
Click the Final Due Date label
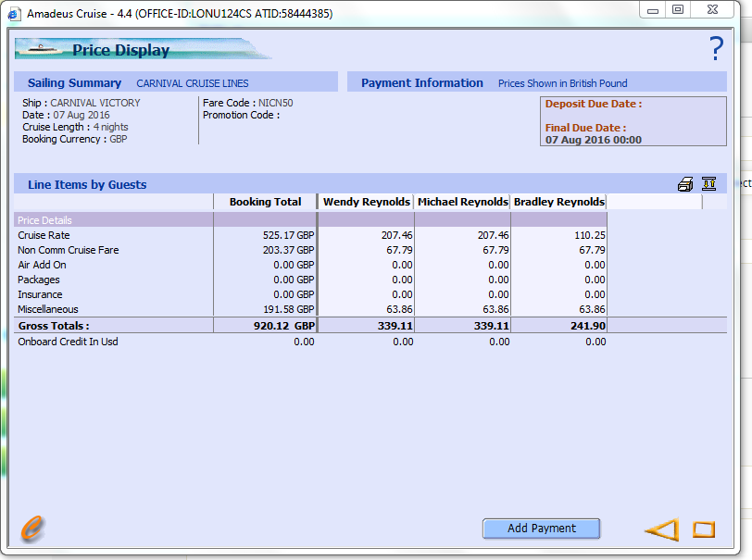click(585, 128)
